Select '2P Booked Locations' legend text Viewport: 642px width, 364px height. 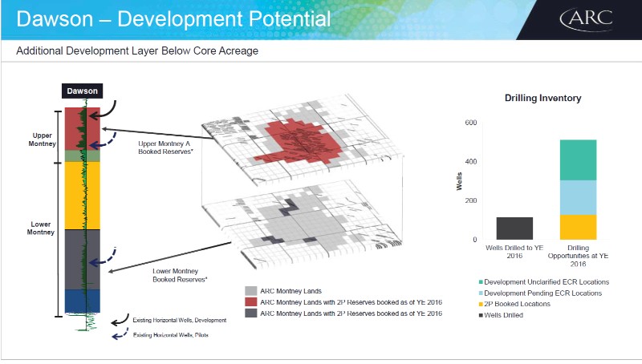point(517,304)
